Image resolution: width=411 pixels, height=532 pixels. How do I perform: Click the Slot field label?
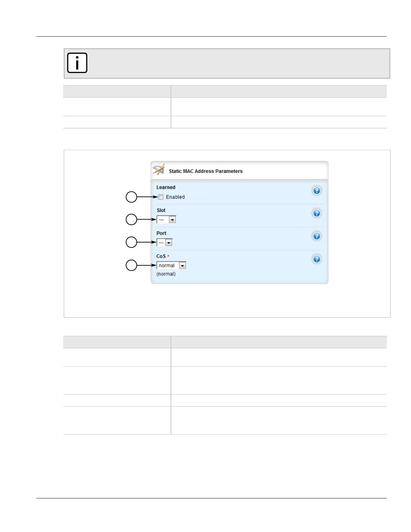coord(161,210)
